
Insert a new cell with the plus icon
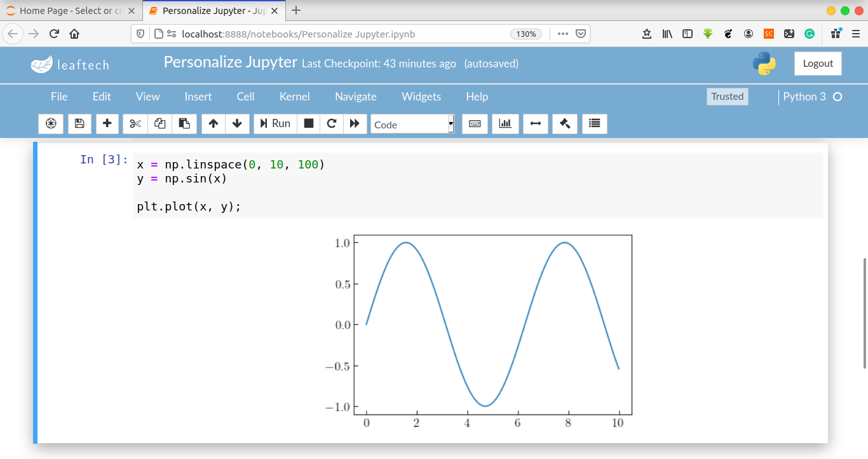pyautogui.click(x=107, y=124)
